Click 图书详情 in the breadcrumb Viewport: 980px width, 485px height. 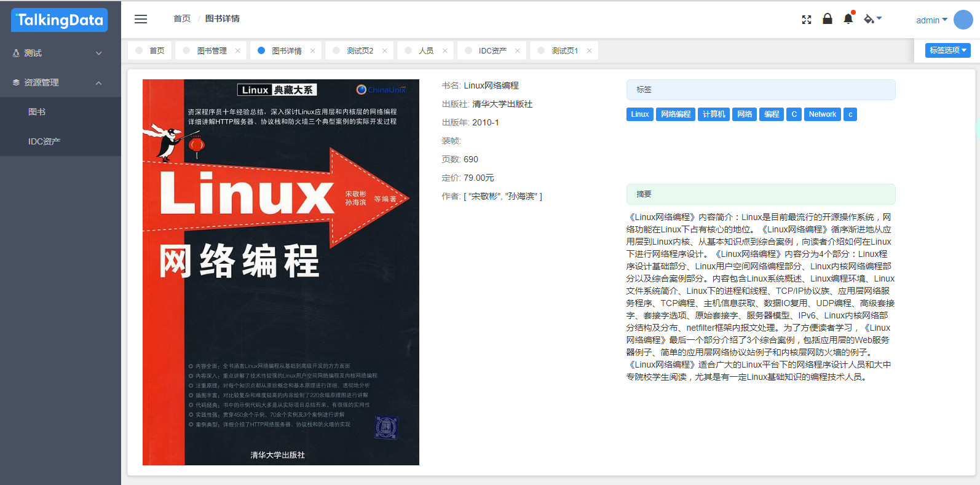click(x=223, y=19)
